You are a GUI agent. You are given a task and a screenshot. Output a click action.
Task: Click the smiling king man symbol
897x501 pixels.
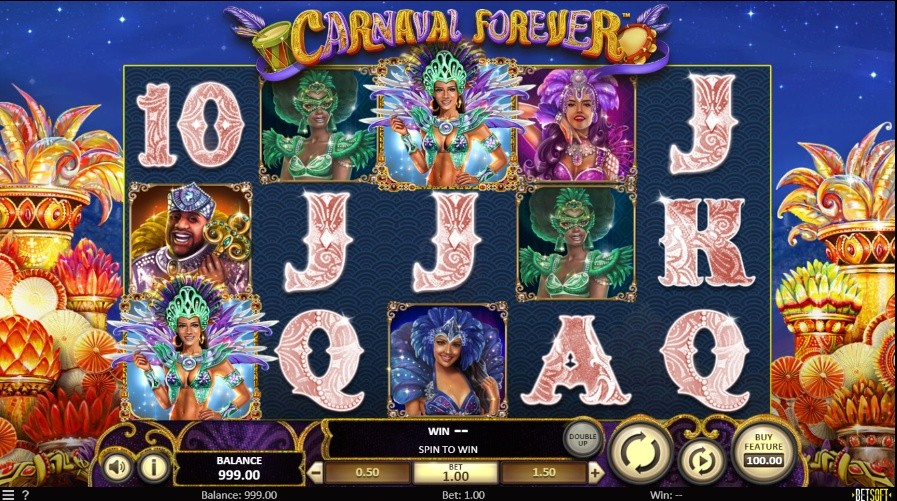(x=189, y=239)
